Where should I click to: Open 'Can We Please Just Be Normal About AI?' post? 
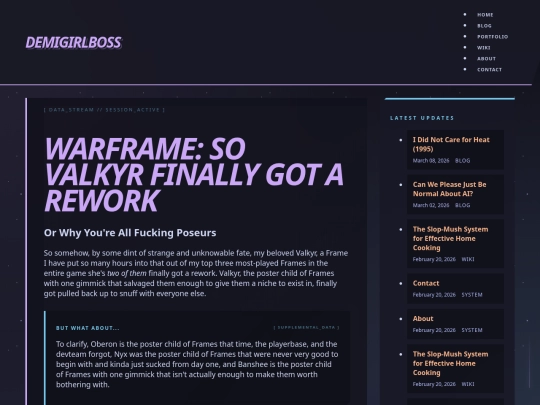click(449, 189)
